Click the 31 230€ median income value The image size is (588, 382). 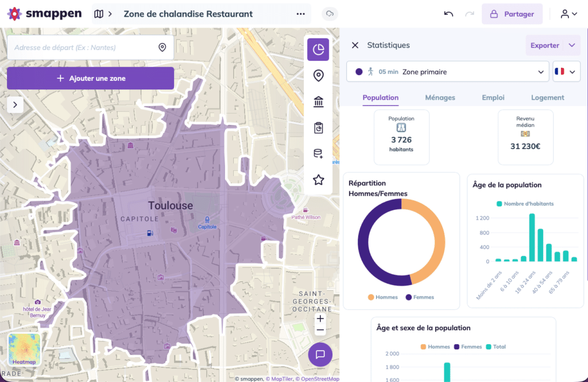pos(525,146)
